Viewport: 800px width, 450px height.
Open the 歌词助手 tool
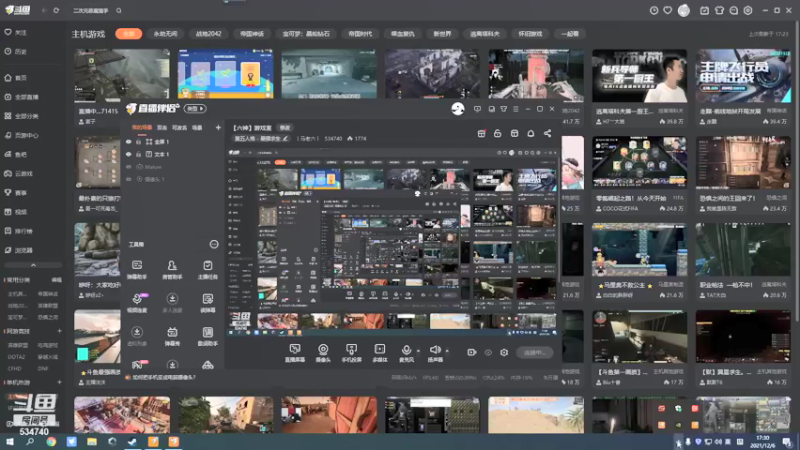coord(208,337)
